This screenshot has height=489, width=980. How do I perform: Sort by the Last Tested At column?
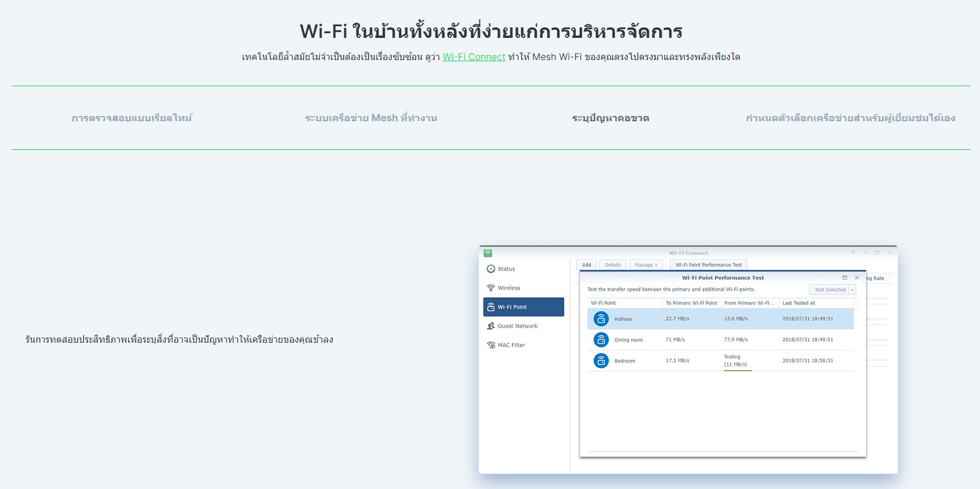816,303
